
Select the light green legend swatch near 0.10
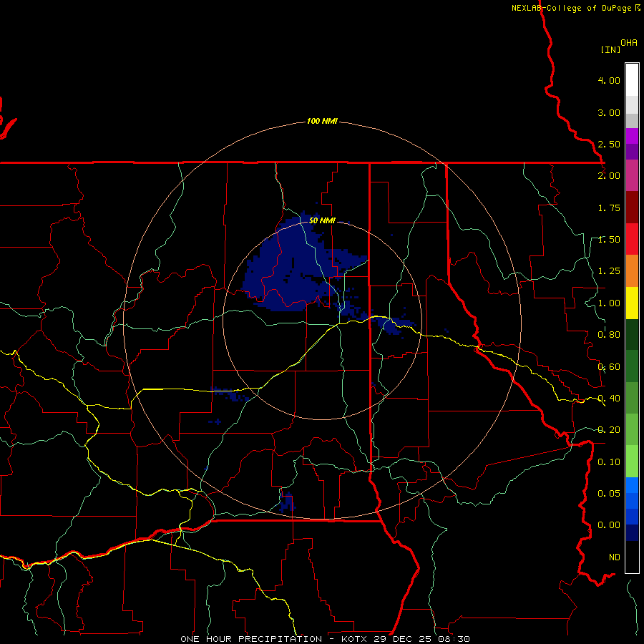click(632, 461)
